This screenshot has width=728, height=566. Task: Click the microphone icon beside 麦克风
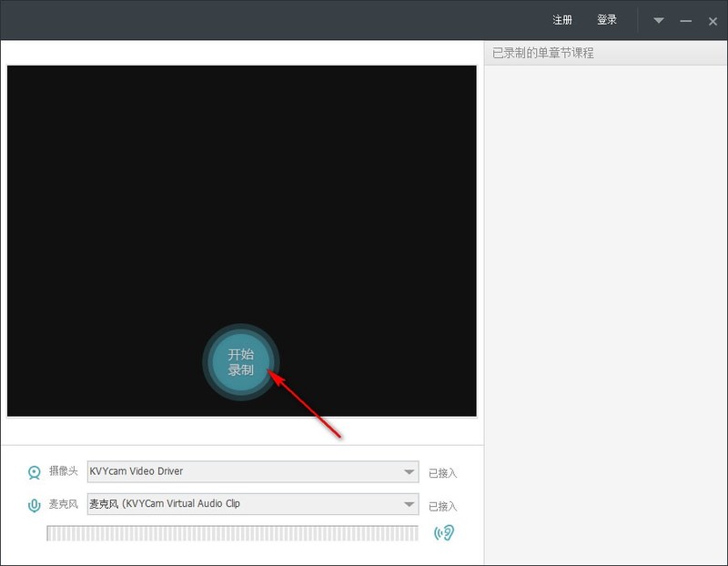point(35,506)
